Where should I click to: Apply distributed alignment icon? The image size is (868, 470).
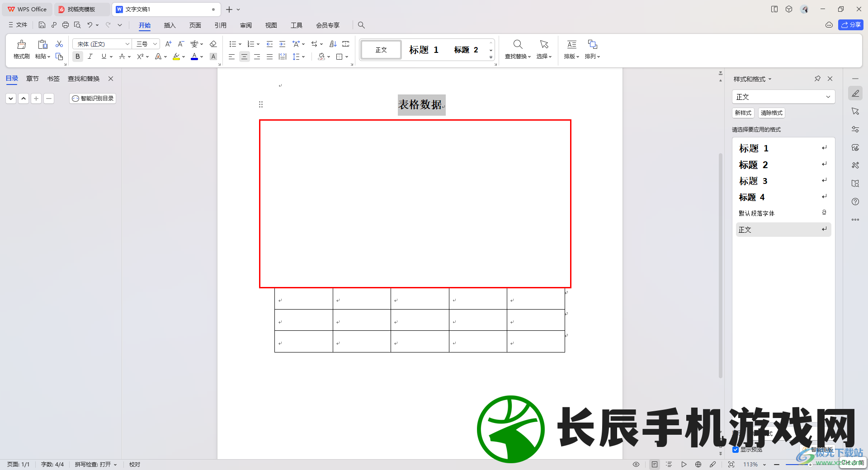click(x=283, y=56)
